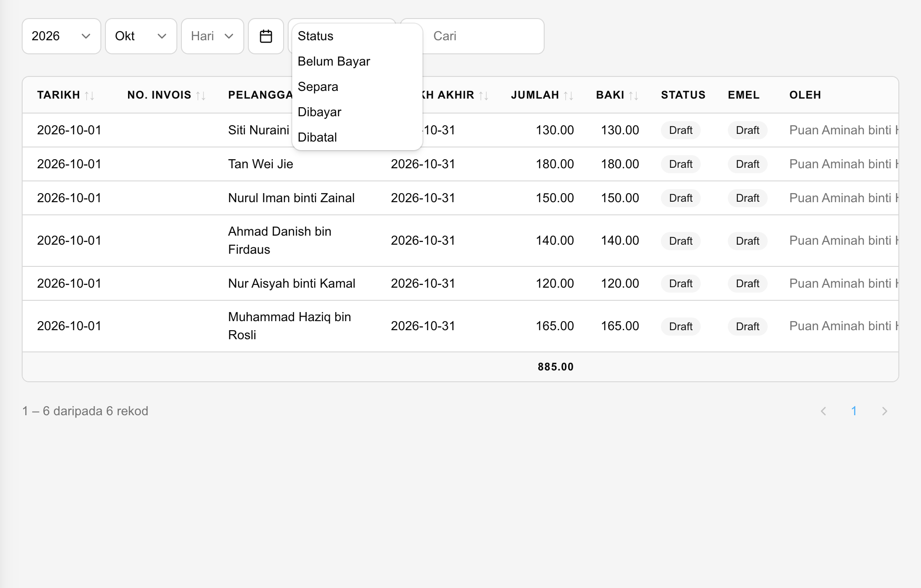Image resolution: width=921 pixels, height=588 pixels.
Task: Go to next page arrow
Action: 884,411
